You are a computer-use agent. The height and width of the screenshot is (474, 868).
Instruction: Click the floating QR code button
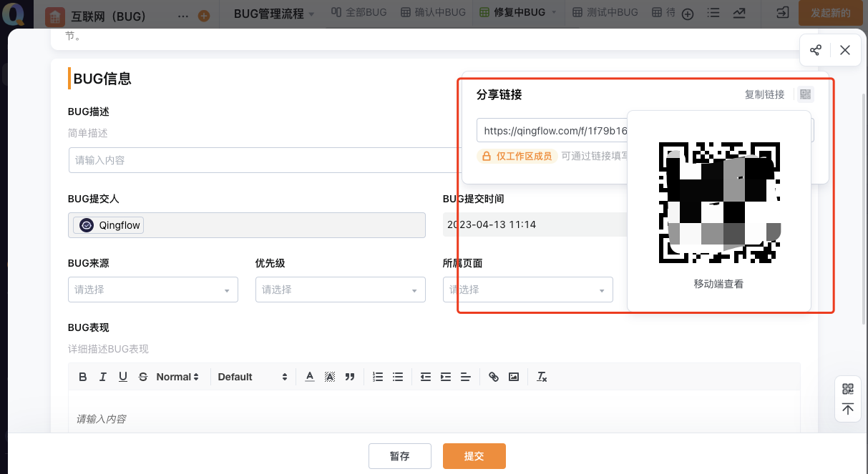[x=848, y=389]
